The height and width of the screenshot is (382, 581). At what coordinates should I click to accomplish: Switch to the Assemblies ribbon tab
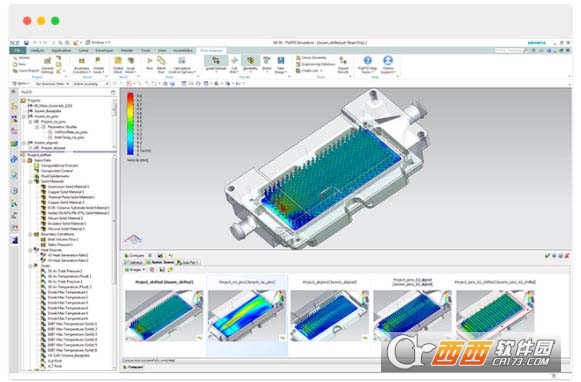(183, 50)
